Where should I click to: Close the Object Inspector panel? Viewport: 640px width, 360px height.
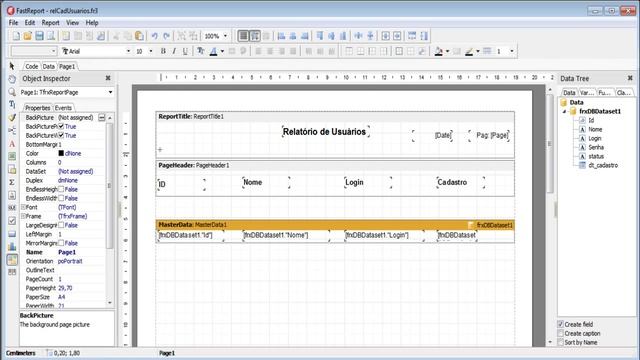[108, 78]
